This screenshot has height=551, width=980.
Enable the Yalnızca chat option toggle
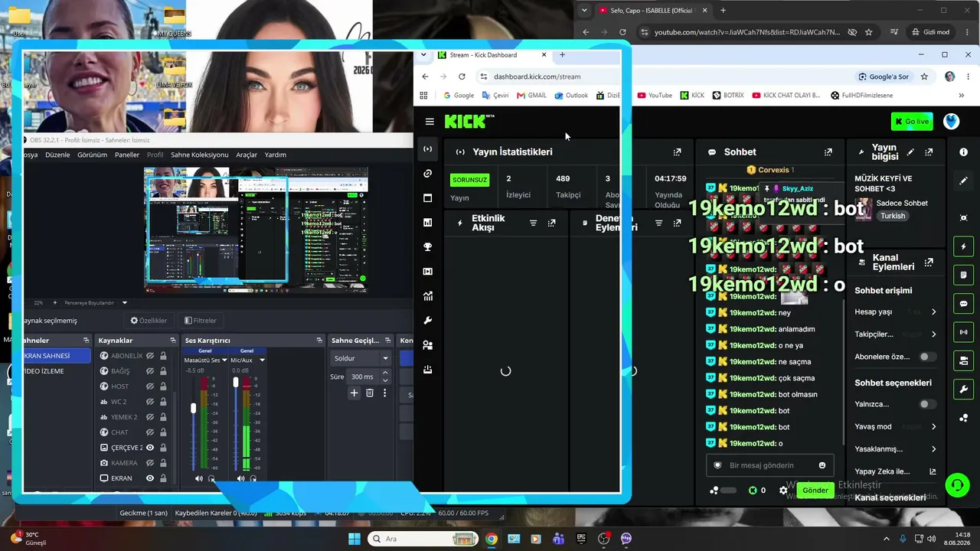[x=927, y=404]
